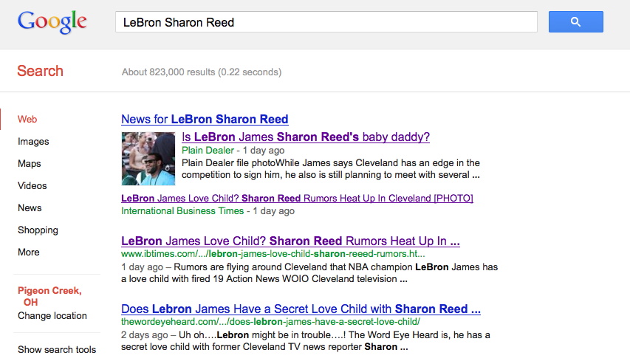Open 'Is LeBron James Sharon Reed's baby daddy?' article
This screenshot has height=364, width=630.
pyautogui.click(x=306, y=137)
